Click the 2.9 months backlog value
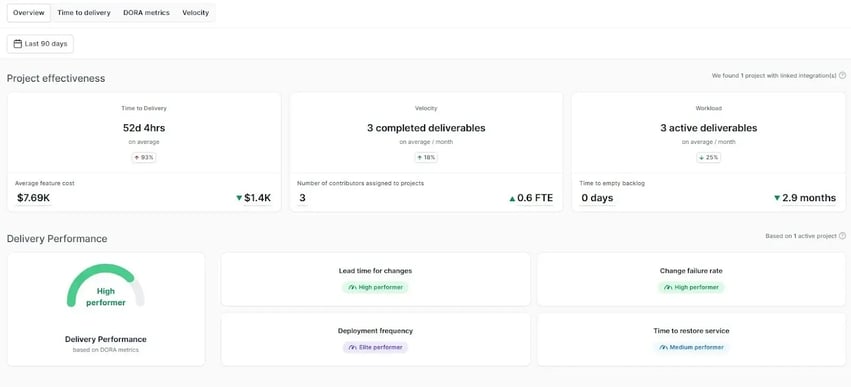Image resolution: width=851 pixels, height=387 pixels. point(809,198)
